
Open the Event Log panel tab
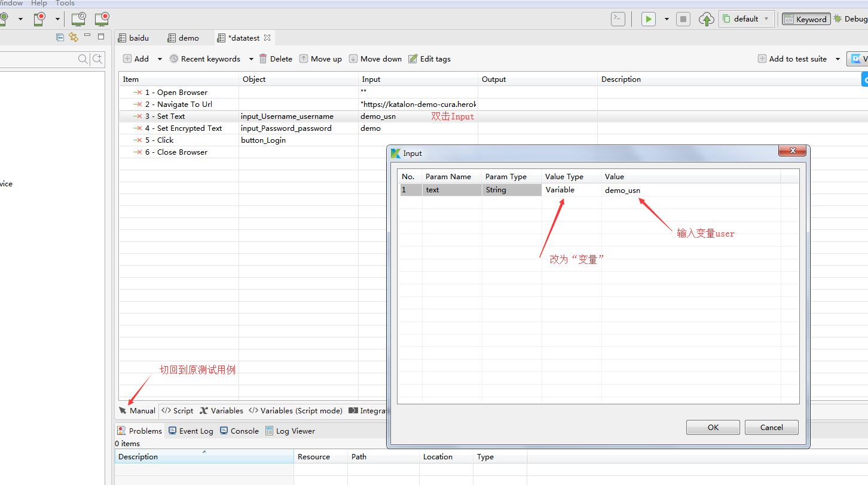[191, 431]
